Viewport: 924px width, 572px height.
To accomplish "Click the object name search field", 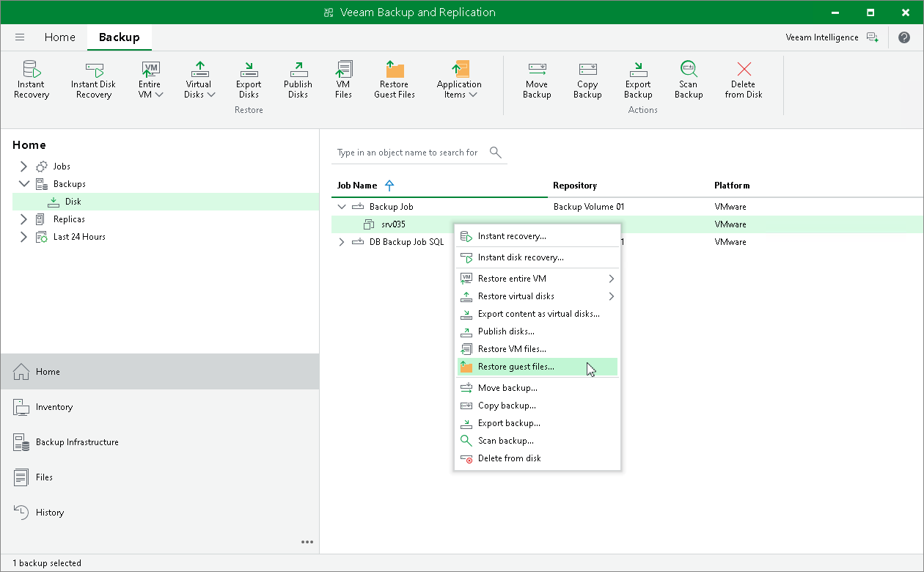I will coord(408,153).
